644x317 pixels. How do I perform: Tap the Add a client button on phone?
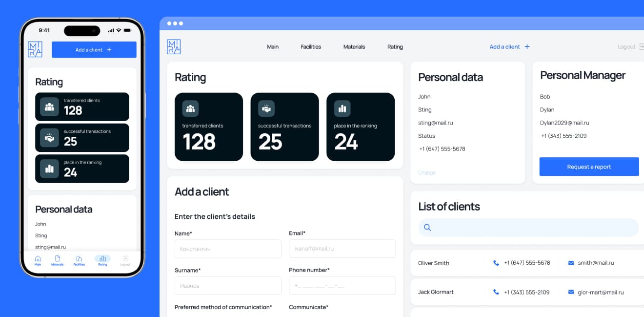point(94,50)
